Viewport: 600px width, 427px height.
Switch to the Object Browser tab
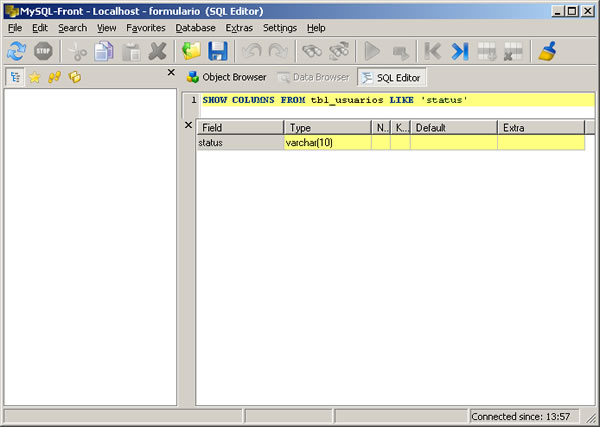[227, 77]
